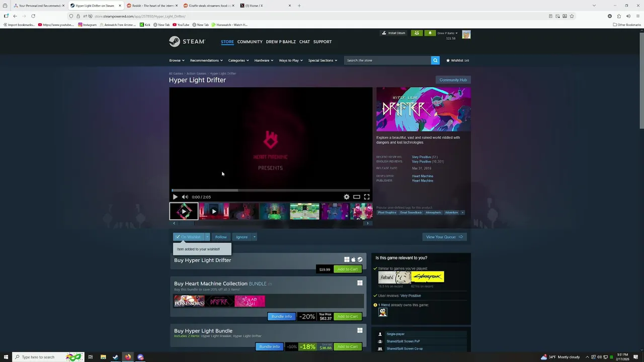Open the CHAT menu item
The width and height of the screenshot is (644, 362).
[x=304, y=42]
